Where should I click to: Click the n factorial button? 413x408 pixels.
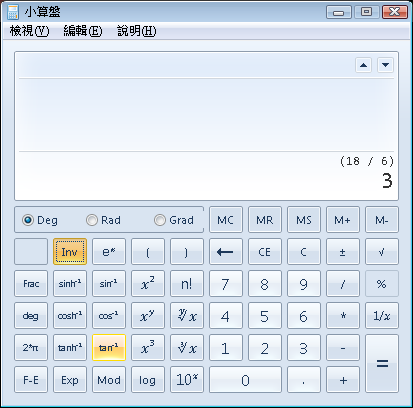pyautogui.click(x=187, y=284)
